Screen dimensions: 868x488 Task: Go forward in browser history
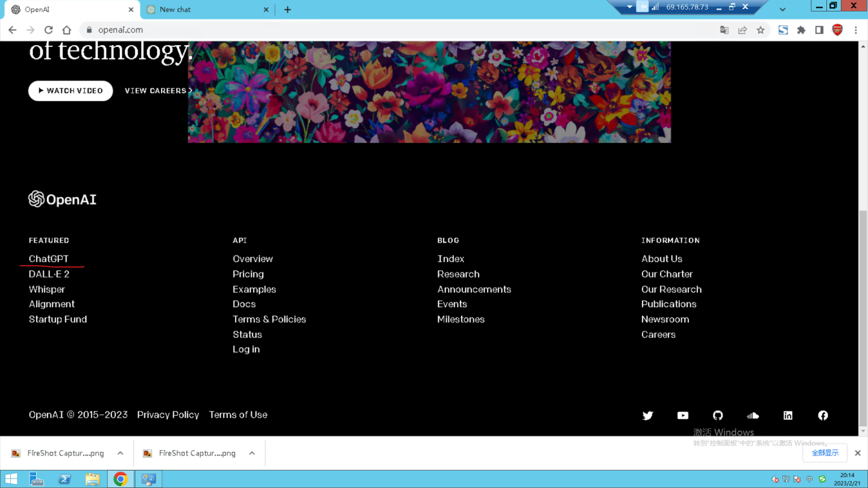click(x=31, y=30)
